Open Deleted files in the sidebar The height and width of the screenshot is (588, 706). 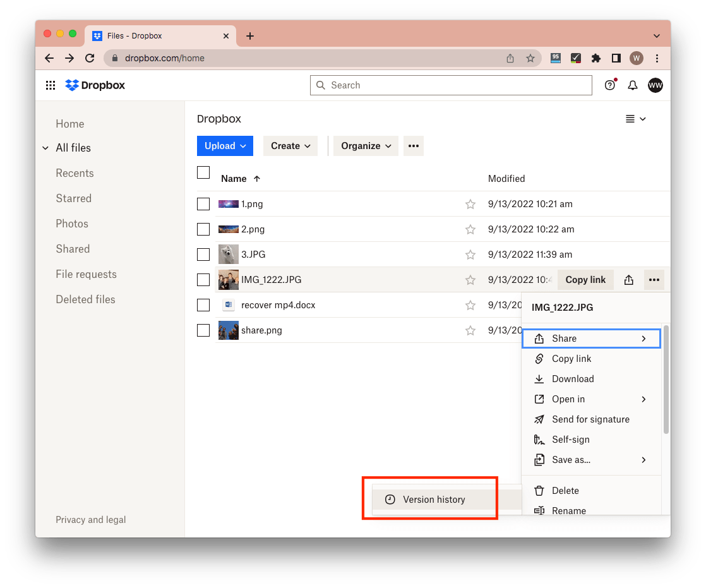pos(85,299)
